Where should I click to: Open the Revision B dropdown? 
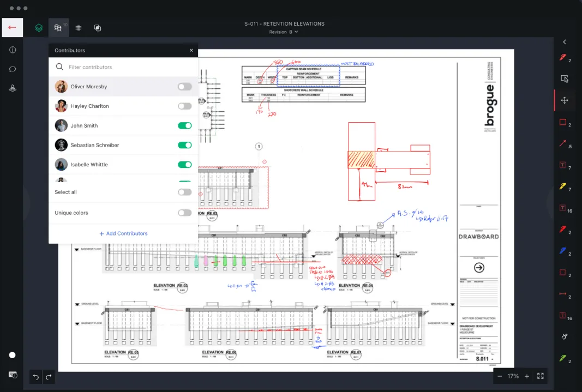point(284,32)
